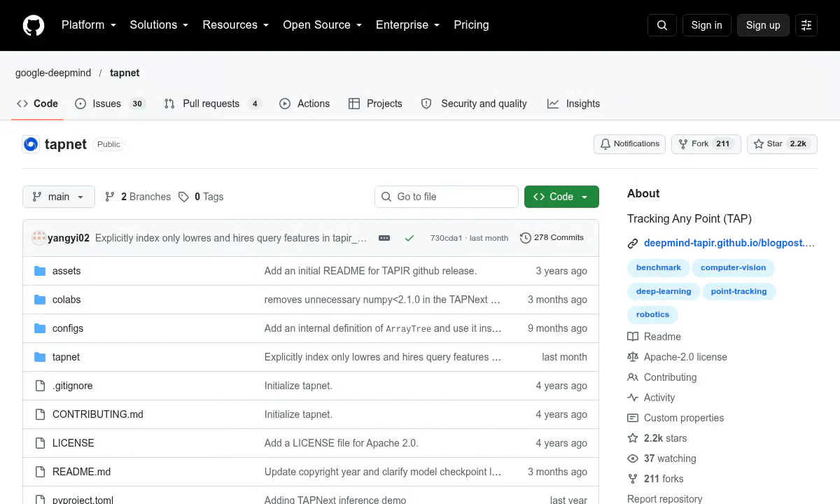Click the link icon next to deepmind-tapir URL

coord(633,244)
